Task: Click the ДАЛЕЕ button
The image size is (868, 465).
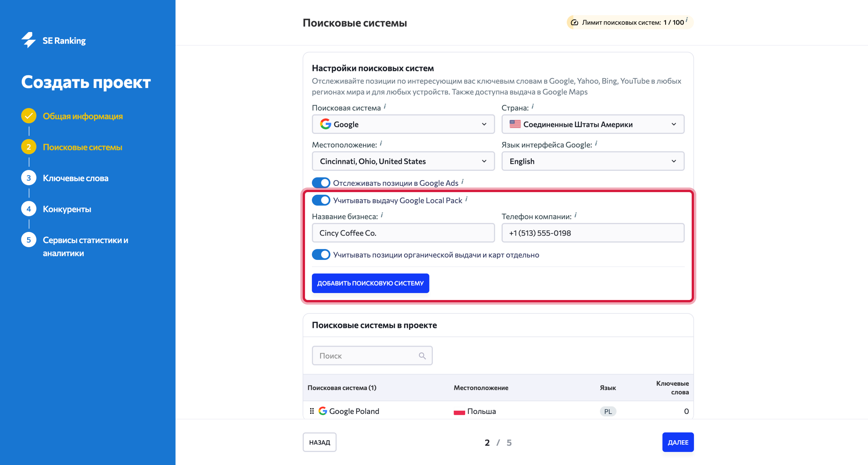Action: tap(678, 442)
